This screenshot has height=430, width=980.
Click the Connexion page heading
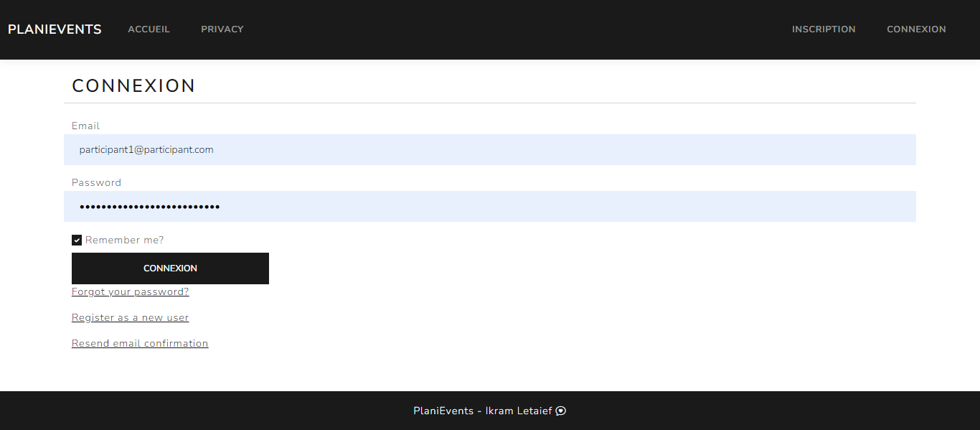[133, 85]
